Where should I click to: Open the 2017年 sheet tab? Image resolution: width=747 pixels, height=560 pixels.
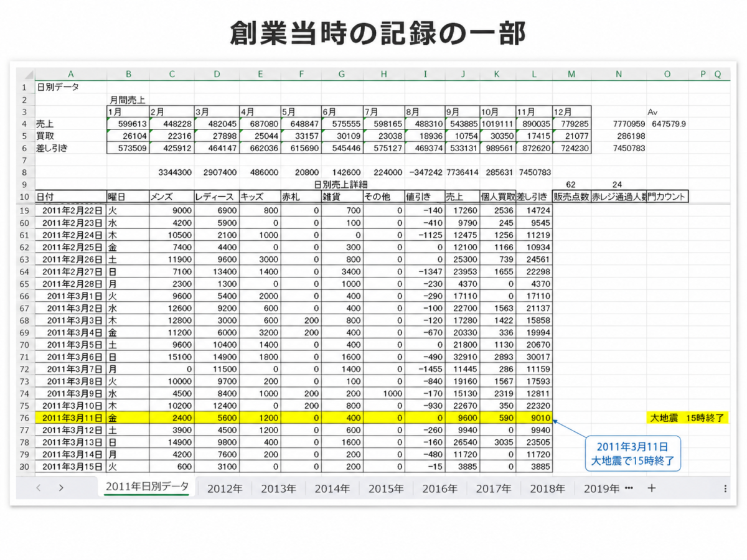click(x=494, y=488)
